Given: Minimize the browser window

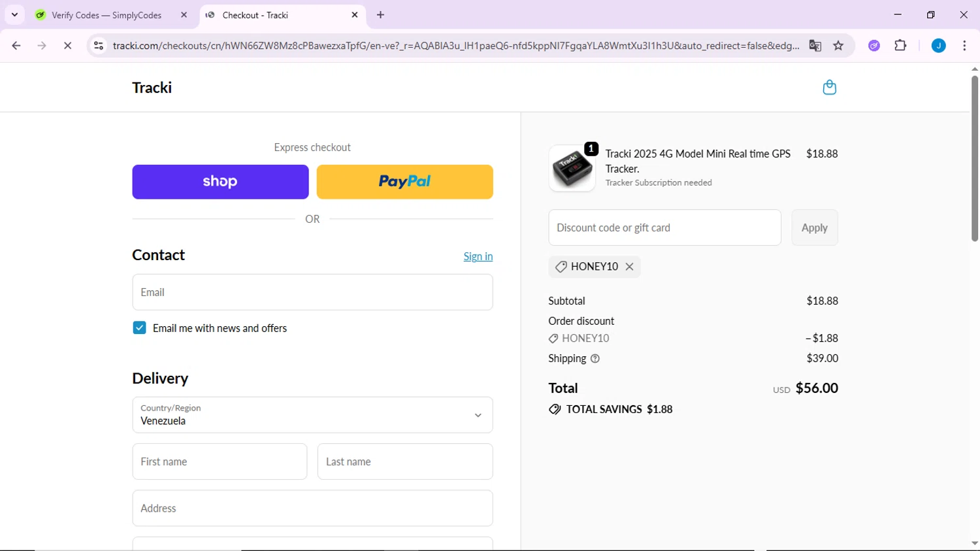Looking at the screenshot, I should pyautogui.click(x=898, y=14).
